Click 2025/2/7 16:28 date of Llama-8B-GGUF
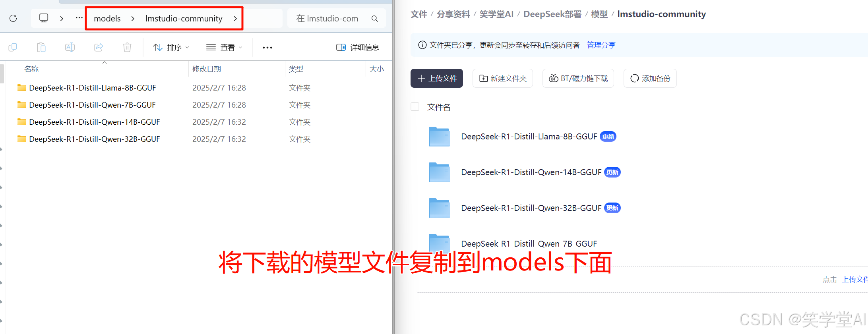 (x=219, y=88)
